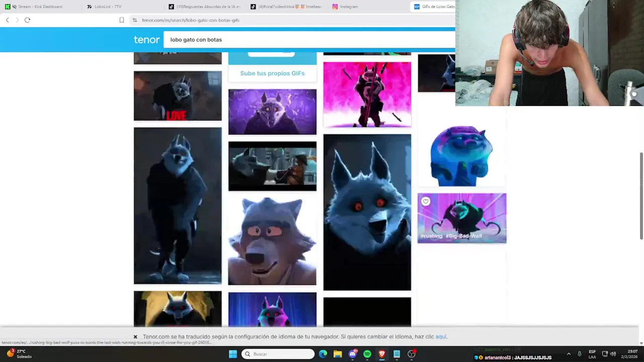This screenshot has height=362, width=644.
Task: Open the Respuestas Absurdas de la IA tab
Action: [205, 7]
